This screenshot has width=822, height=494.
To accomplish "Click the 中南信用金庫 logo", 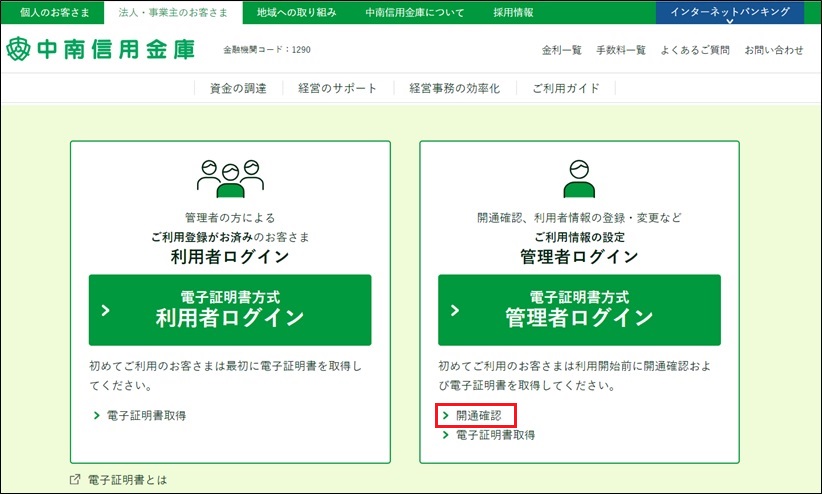I will click(x=100, y=49).
